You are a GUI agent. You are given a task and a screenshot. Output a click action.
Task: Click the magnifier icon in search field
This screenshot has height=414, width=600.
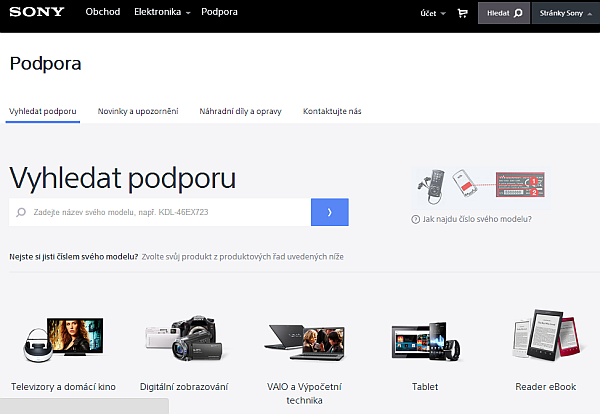click(x=22, y=213)
